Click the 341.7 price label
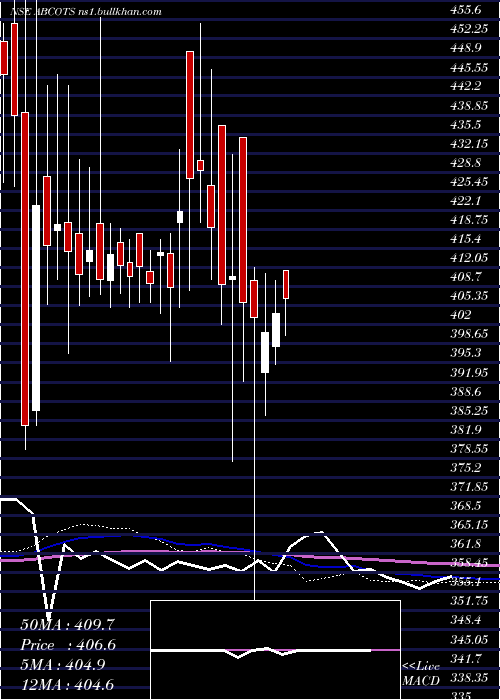The height and width of the screenshot is (700, 500). 465,658
